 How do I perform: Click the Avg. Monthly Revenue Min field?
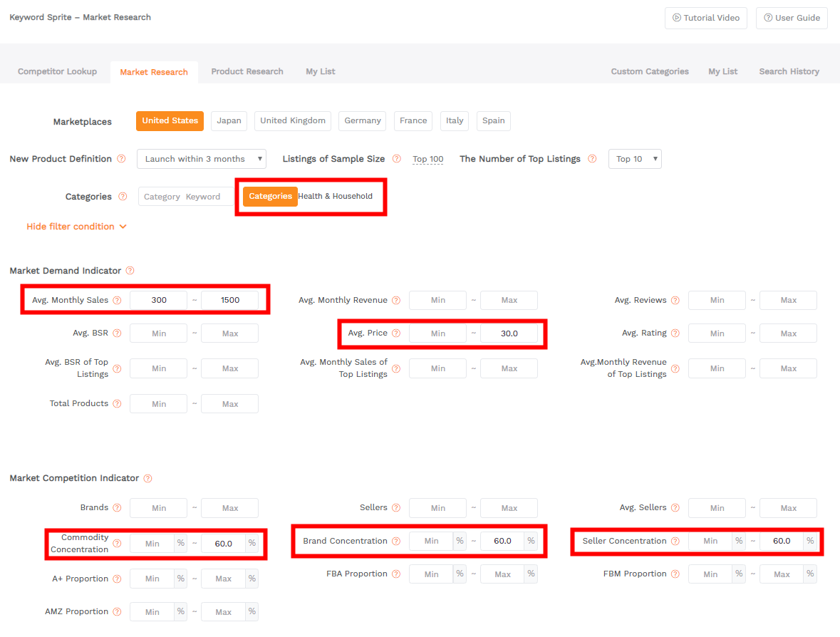[437, 301]
